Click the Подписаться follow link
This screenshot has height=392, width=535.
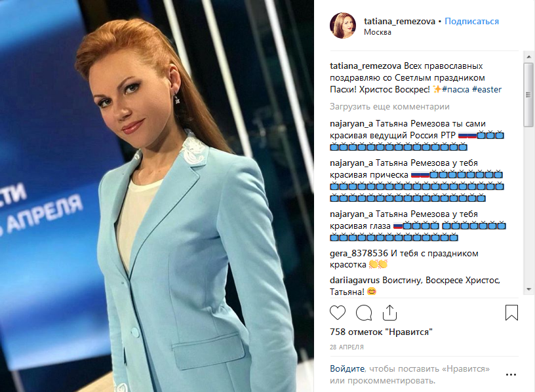[x=471, y=21]
